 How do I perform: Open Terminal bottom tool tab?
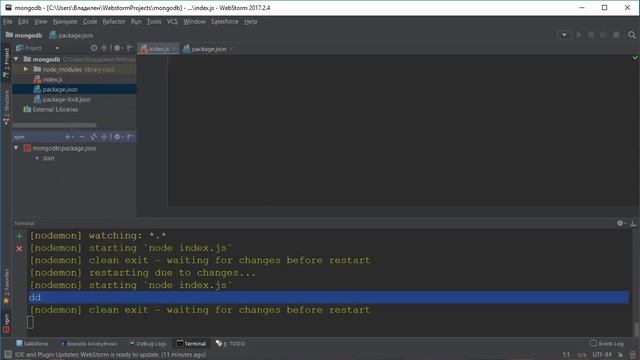[x=191, y=344]
